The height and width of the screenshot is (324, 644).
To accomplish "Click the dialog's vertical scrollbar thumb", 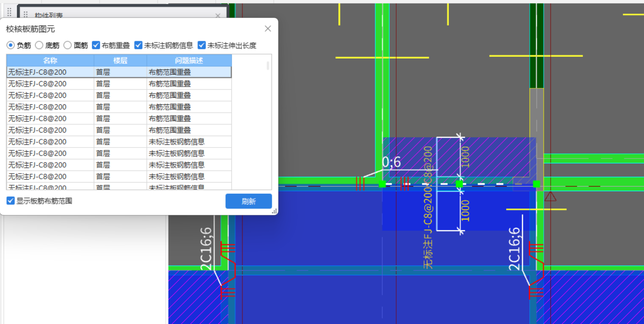I will click(x=268, y=65).
